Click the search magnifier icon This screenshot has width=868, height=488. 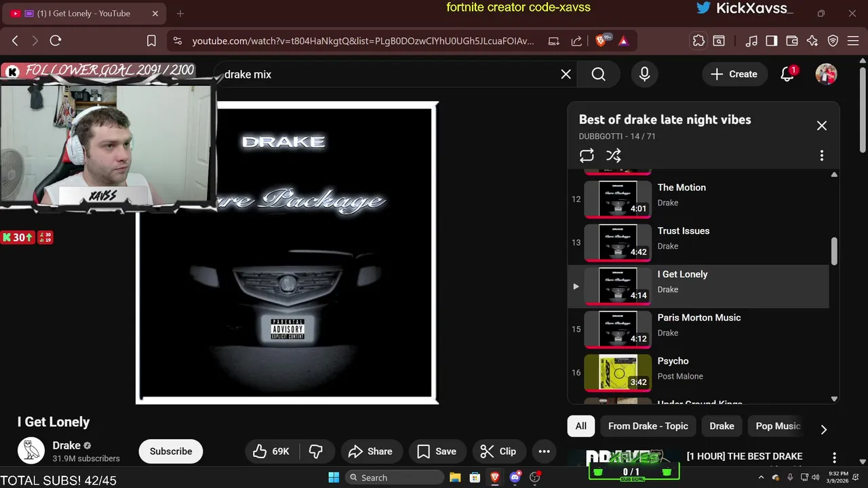click(598, 75)
